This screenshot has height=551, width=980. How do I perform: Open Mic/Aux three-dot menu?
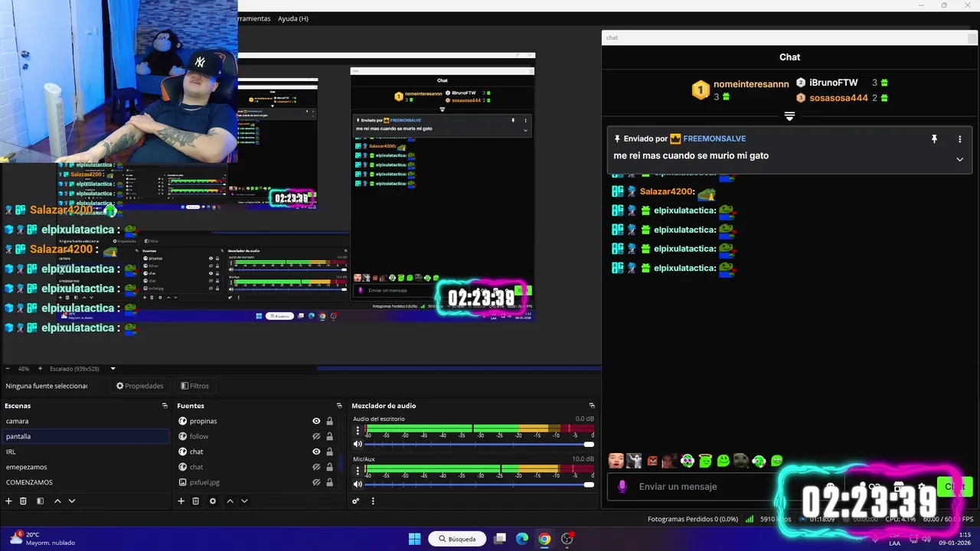tap(358, 471)
